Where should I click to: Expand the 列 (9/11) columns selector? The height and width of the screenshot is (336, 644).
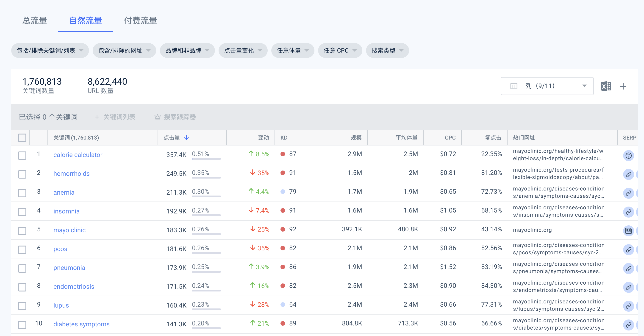click(547, 86)
